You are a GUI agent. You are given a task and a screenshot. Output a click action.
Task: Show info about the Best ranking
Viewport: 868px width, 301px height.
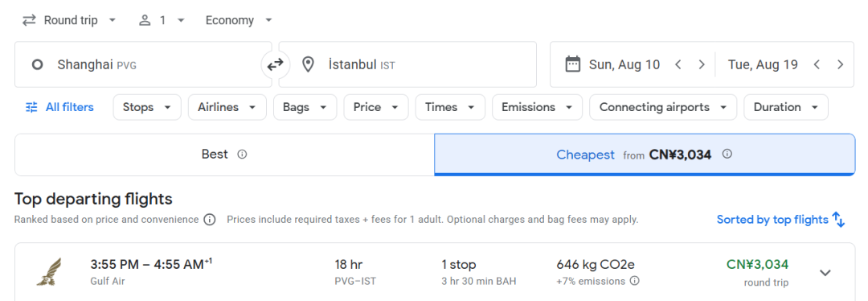tap(242, 154)
